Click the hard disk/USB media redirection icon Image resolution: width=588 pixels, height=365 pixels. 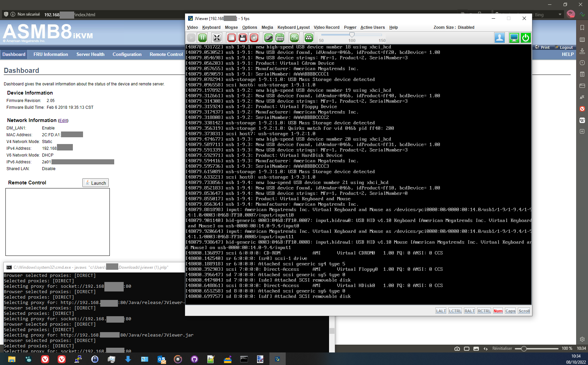[231, 38]
